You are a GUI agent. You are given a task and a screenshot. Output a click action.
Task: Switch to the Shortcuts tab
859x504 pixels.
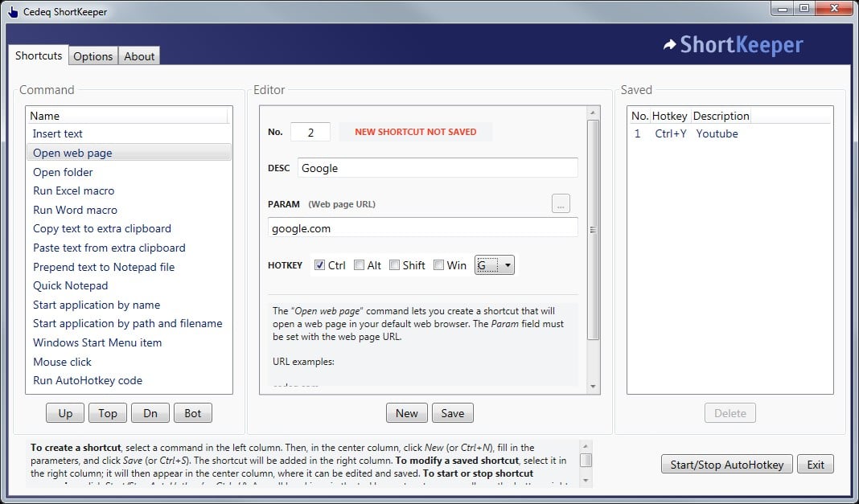pyautogui.click(x=39, y=55)
